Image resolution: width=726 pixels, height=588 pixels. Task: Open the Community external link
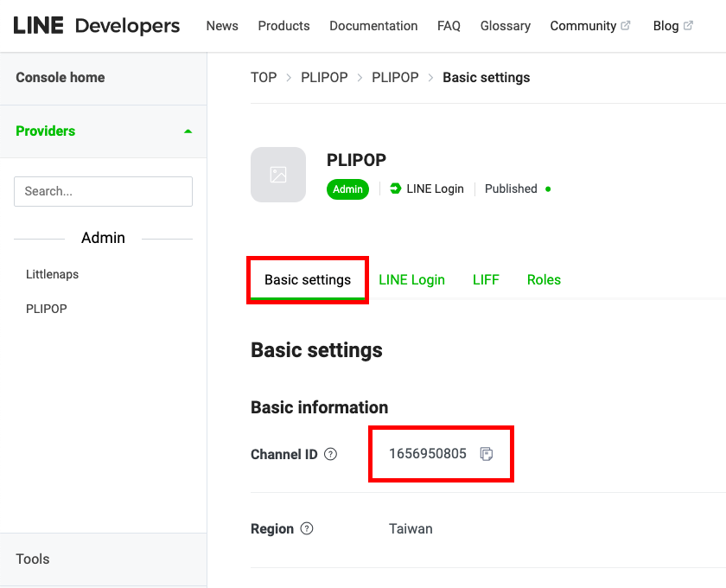[x=589, y=26]
